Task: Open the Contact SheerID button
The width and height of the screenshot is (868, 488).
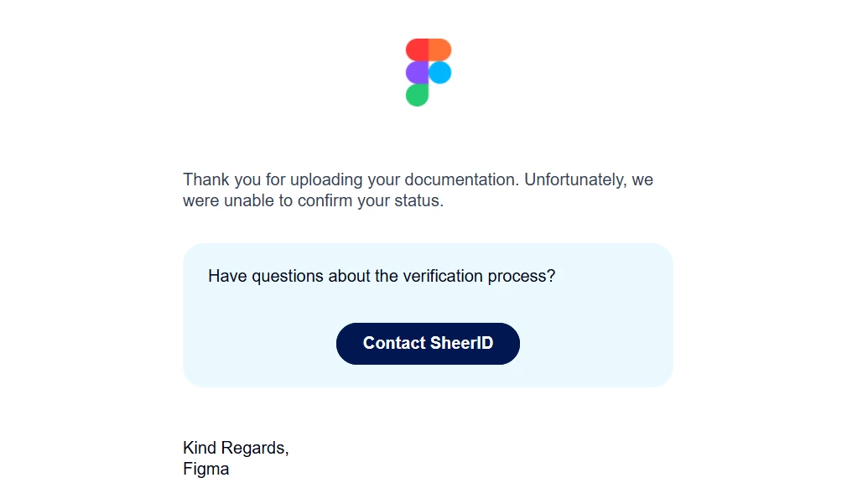Action: pos(428,344)
